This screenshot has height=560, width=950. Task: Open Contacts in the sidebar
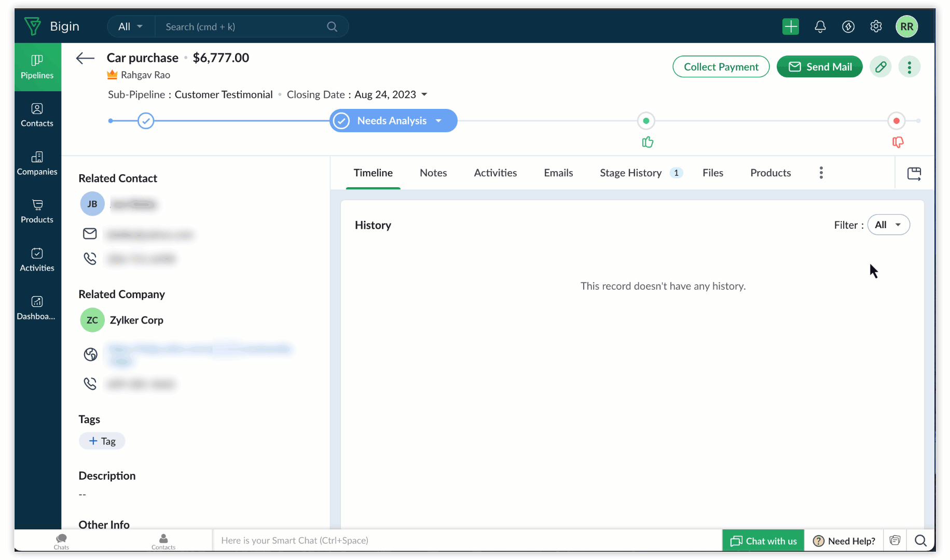37,115
